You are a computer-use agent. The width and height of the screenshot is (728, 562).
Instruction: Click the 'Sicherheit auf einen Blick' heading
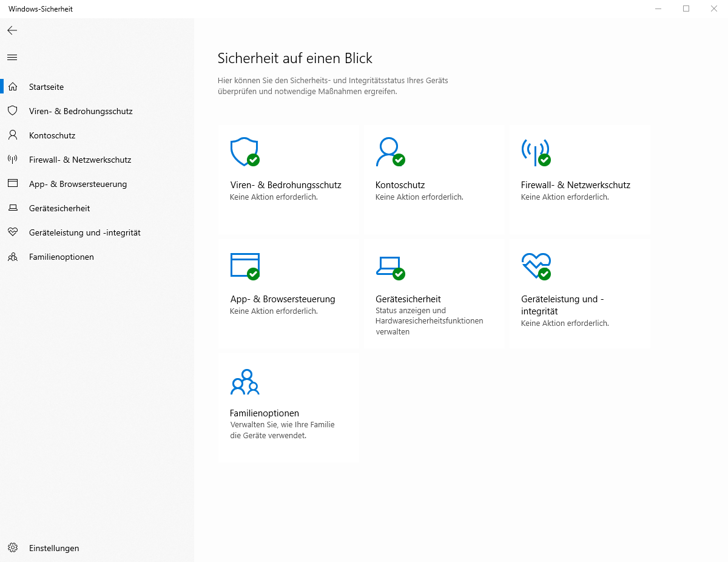pyautogui.click(x=295, y=58)
